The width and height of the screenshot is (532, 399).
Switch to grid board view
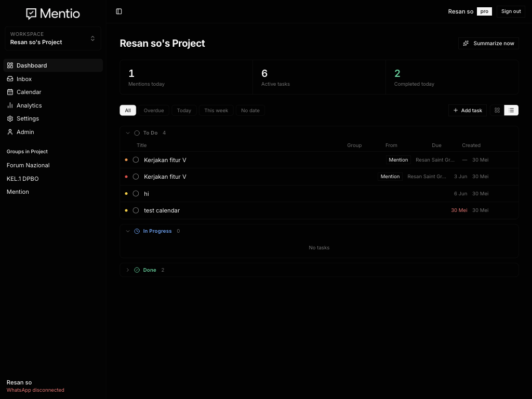pos(497,110)
